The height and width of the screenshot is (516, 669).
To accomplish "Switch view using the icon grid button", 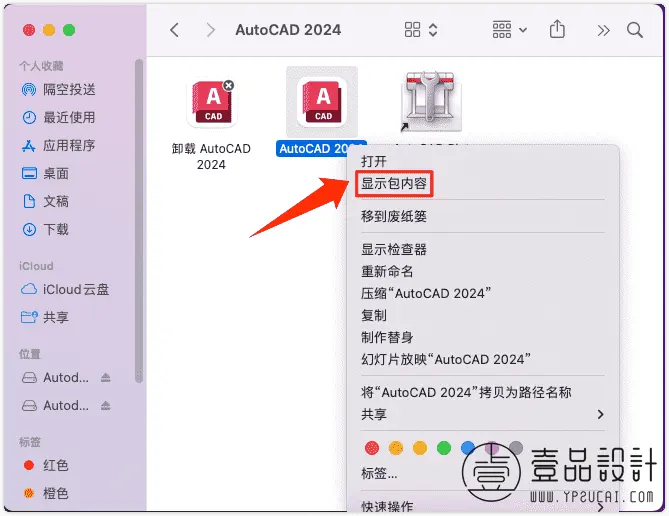I will pos(412,30).
